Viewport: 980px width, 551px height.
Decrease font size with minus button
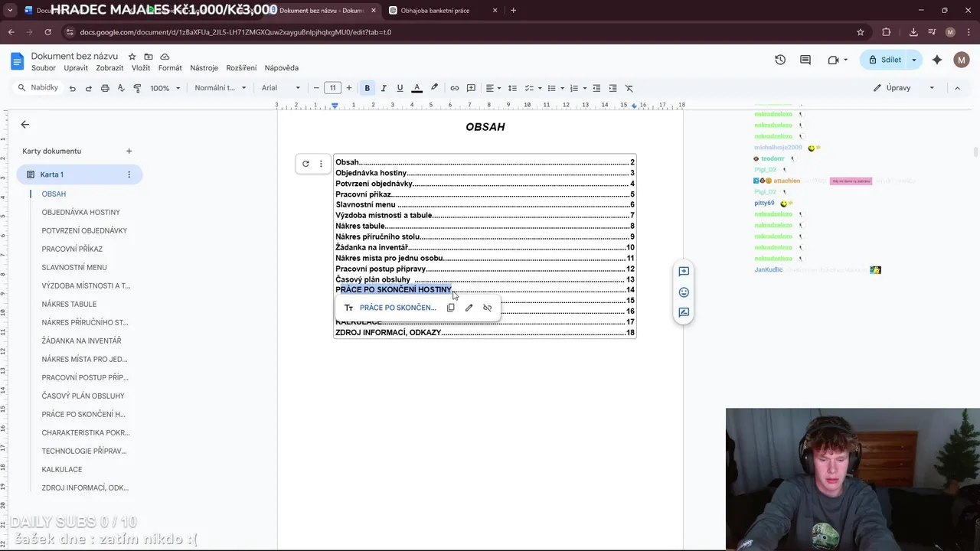tap(316, 88)
